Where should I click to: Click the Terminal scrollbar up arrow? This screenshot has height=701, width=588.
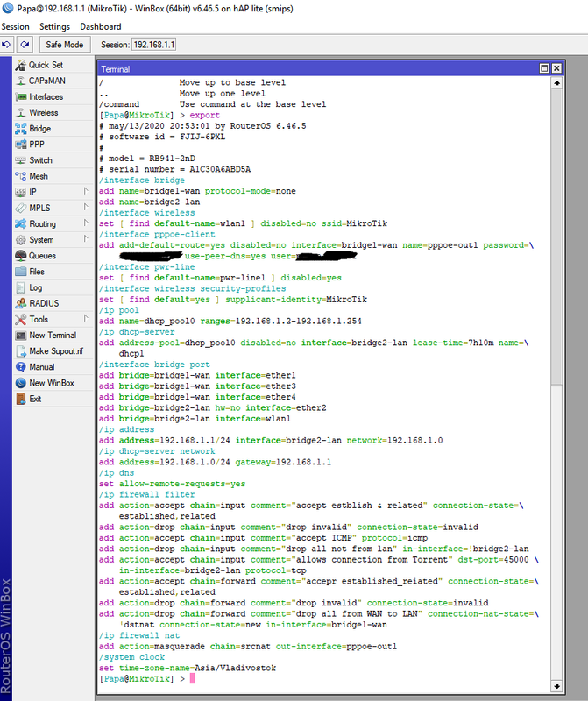click(556, 83)
